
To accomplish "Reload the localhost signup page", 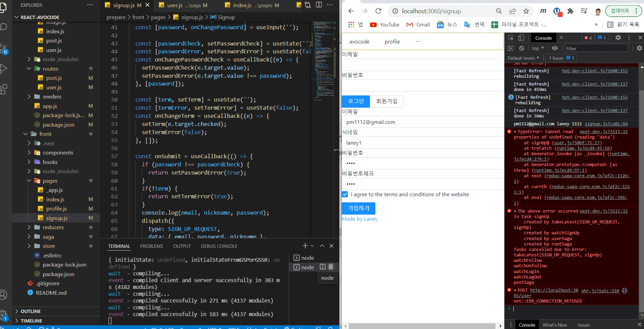I will (x=378, y=11).
